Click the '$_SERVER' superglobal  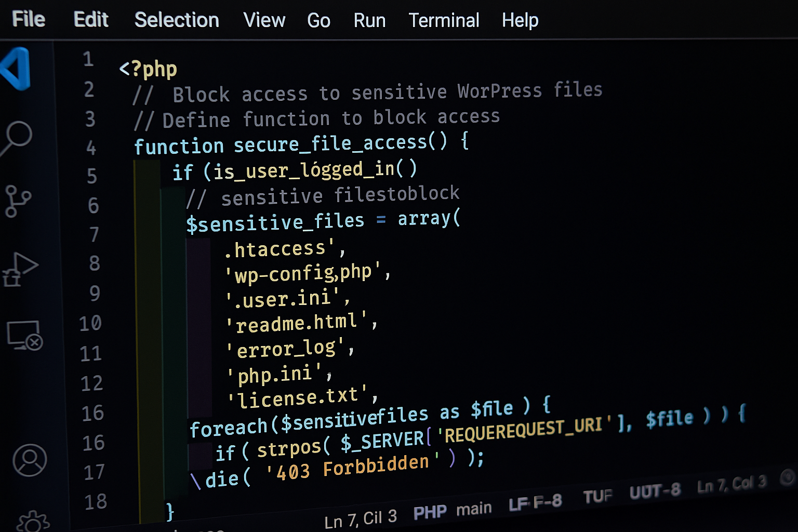click(x=382, y=442)
